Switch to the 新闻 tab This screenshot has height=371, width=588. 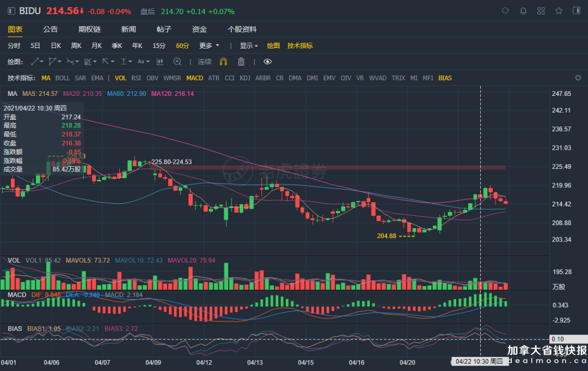(129, 29)
